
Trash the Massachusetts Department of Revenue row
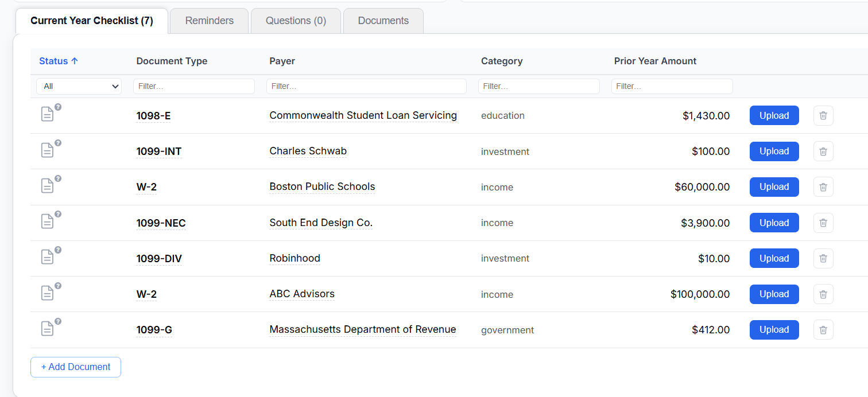tap(823, 330)
